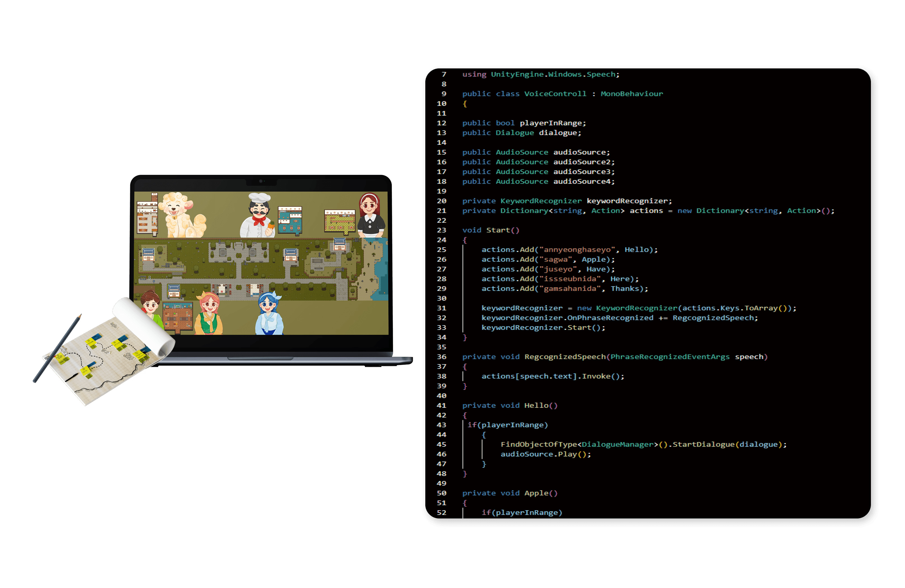Click the "annyeonghaseyo" string in code
The width and height of the screenshot is (905, 588).
[x=577, y=250]
